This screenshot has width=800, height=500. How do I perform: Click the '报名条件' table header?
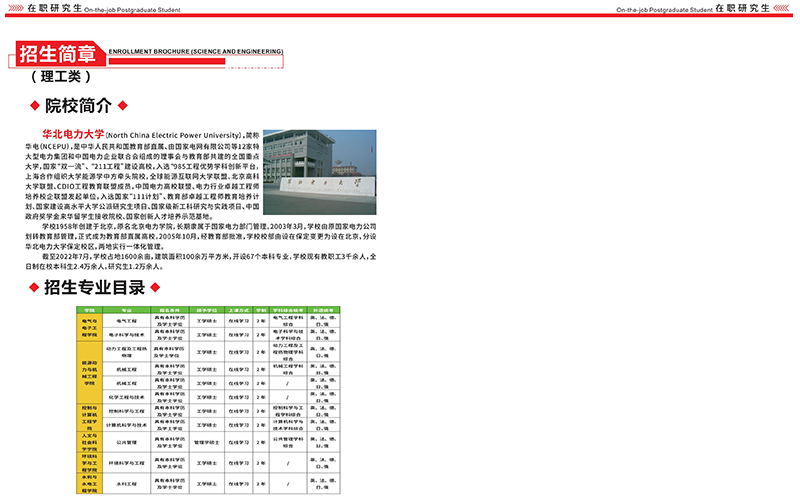pyautogui.click(x=170, y=310)
